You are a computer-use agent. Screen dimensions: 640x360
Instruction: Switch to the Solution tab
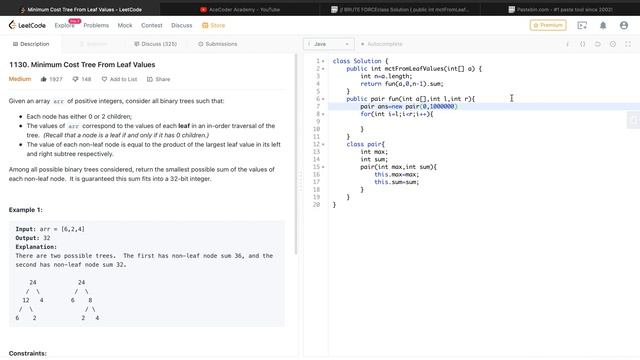coord(94,44)
